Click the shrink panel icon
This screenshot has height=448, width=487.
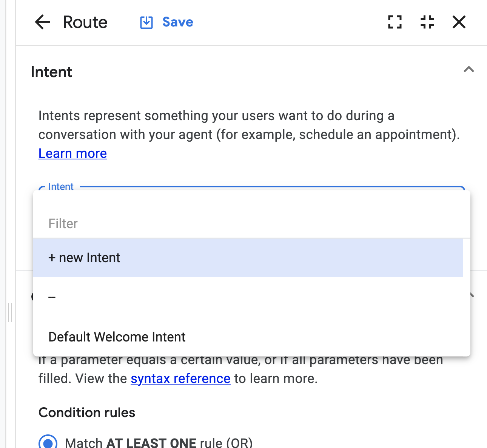427,22
